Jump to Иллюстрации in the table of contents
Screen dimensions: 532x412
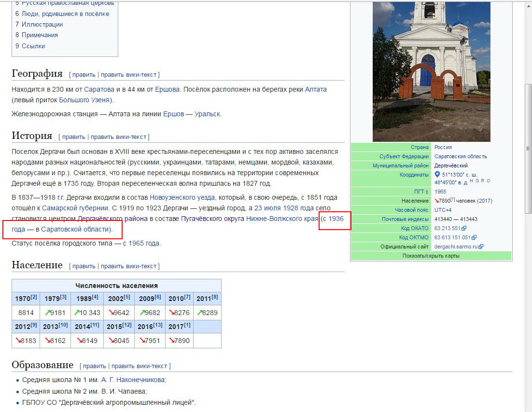coord(42,25)
